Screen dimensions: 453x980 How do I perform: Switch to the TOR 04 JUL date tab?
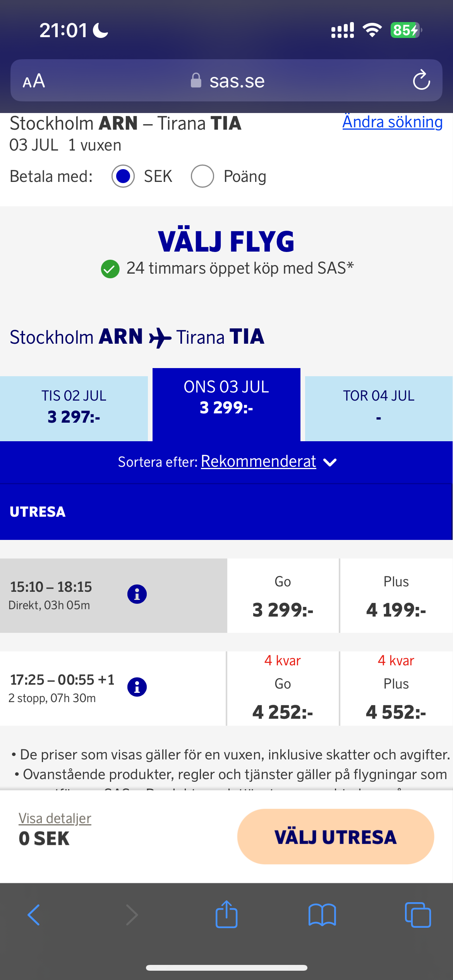379,407
